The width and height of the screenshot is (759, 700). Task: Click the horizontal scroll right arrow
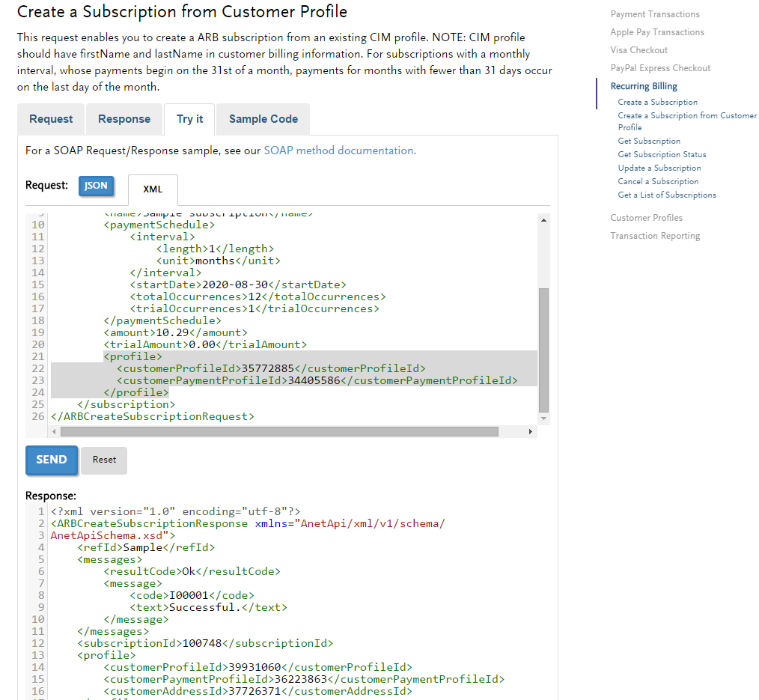click(x=531, y=432)
